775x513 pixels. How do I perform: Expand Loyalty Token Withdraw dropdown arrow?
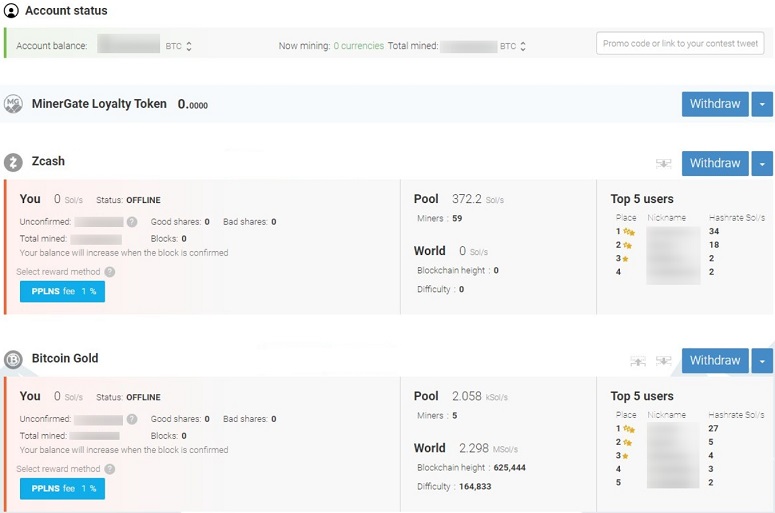pyautogui.click(x=762, y=104)
